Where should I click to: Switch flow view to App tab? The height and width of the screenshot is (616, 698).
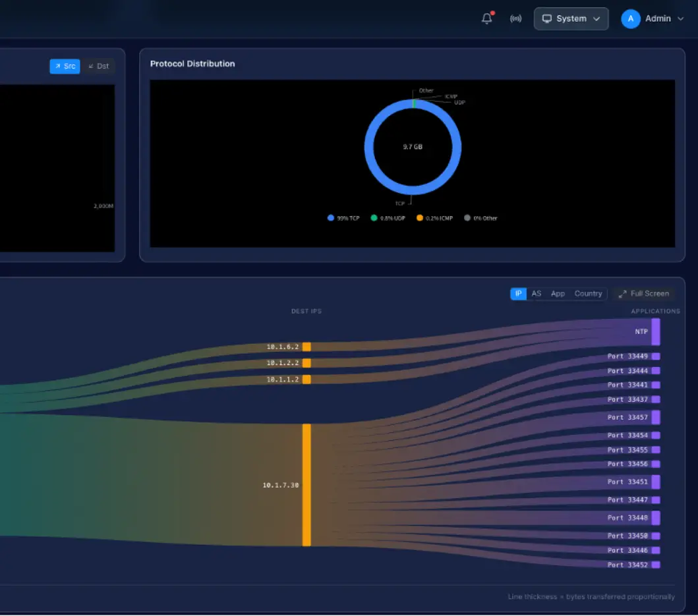558,294
